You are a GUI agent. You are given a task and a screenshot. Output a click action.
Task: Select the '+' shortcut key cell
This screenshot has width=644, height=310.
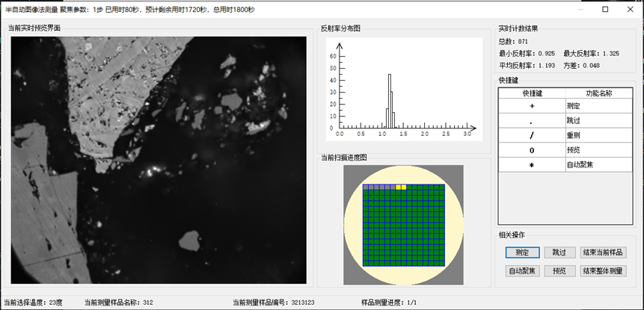pyautogui.click(x=532, y=107)
